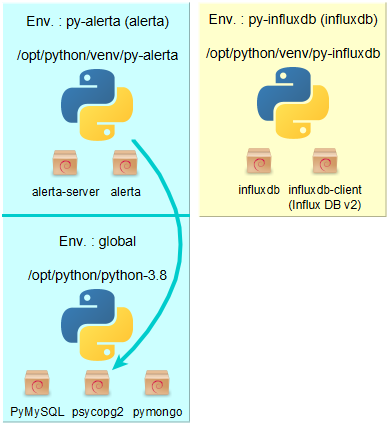Click the 'PyMySQL' label
390x423 pixels.
point(37,412)
